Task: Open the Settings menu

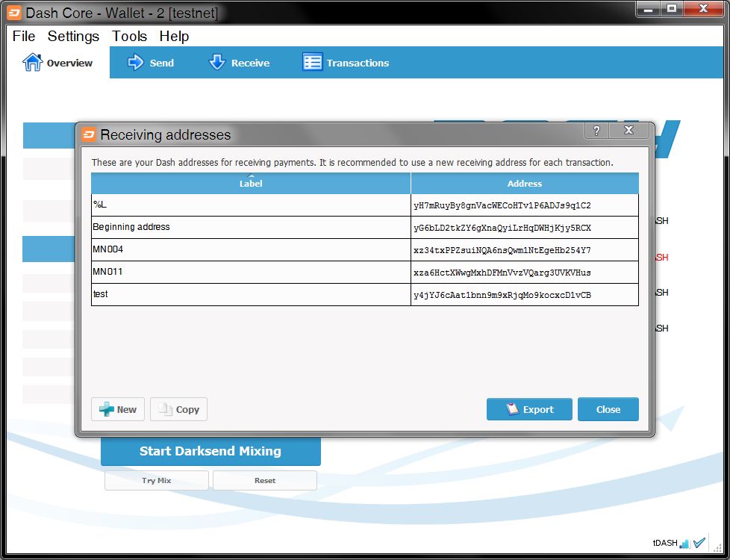Action: 73,36
